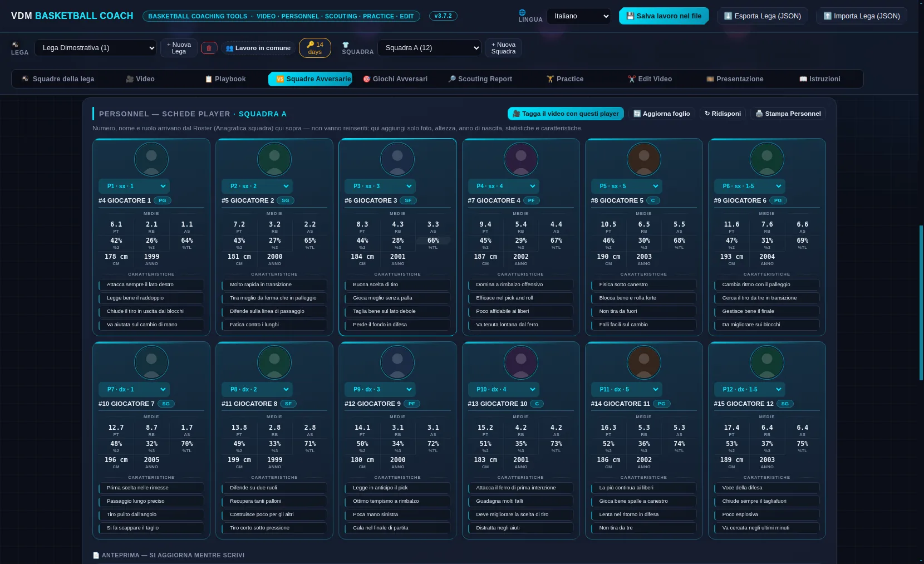Click the 14 days license key badge

coord(315,48)
